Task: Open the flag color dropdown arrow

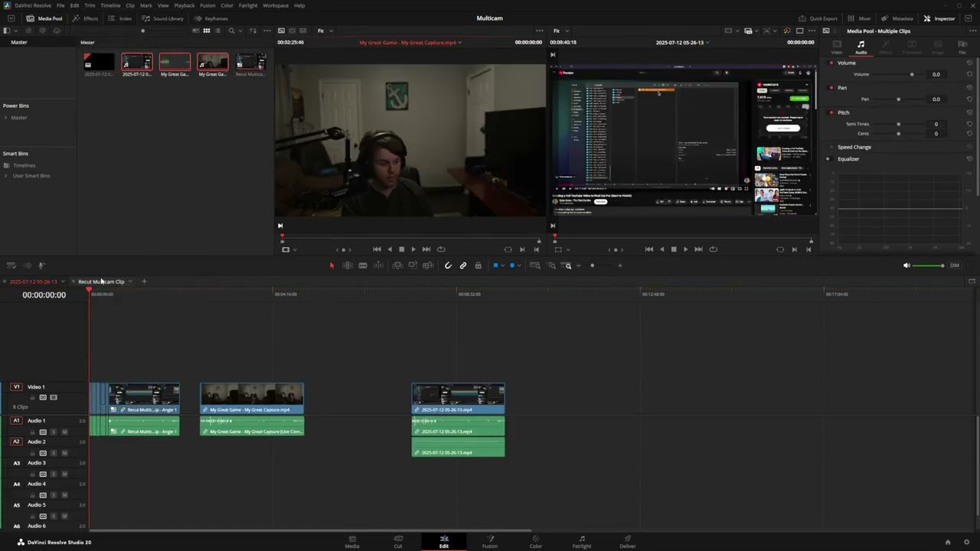Action: (502, 266)
